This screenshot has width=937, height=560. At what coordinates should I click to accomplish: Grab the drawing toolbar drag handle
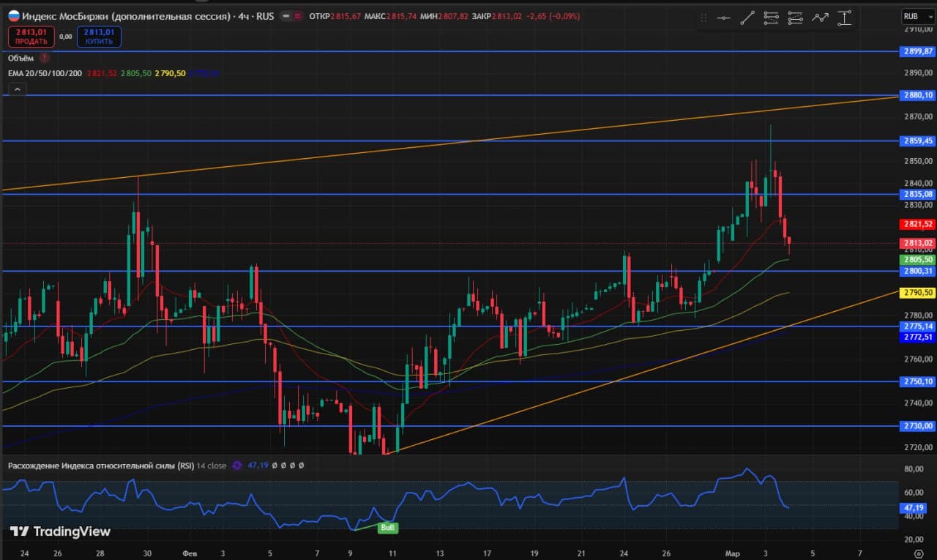point(703,18)
